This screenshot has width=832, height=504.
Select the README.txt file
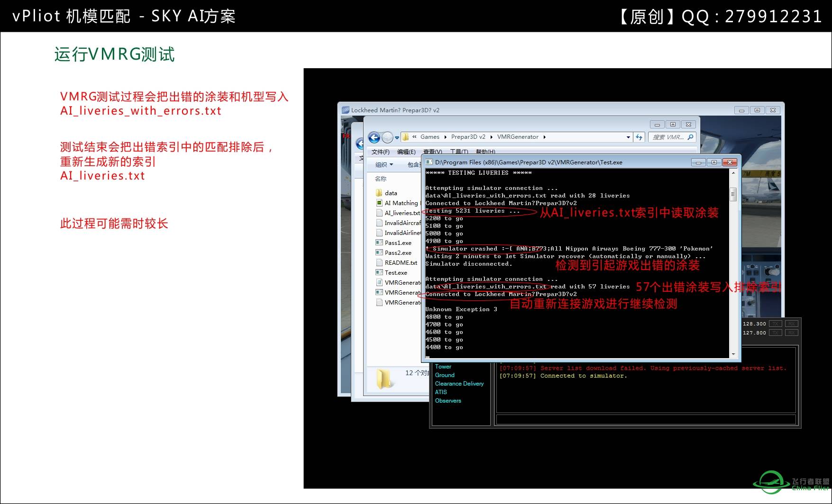(396, 263)
